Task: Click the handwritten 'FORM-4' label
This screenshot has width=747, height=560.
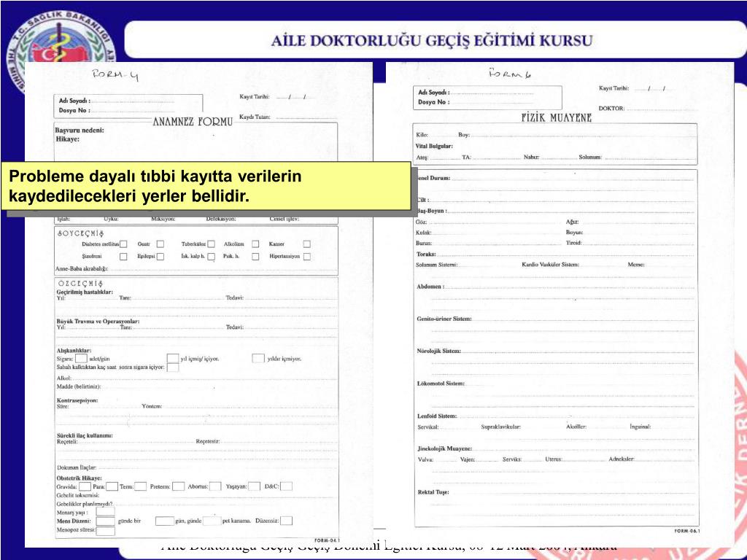Action: 116,75
